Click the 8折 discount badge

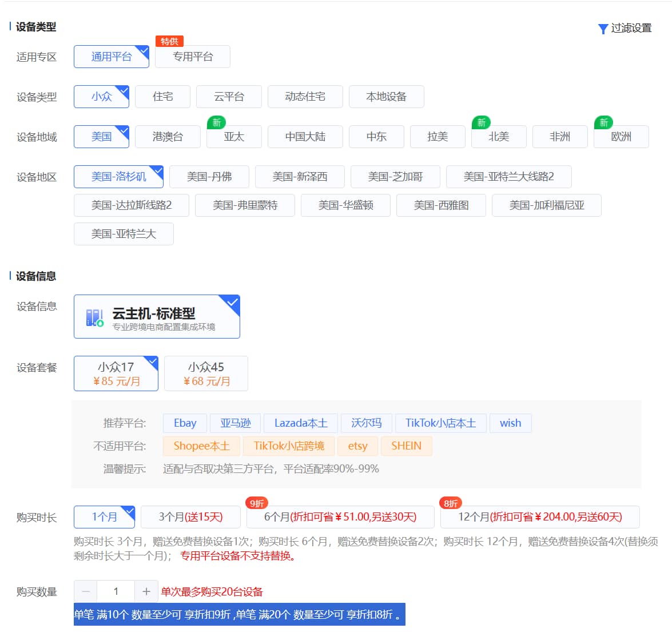point(450,503)
